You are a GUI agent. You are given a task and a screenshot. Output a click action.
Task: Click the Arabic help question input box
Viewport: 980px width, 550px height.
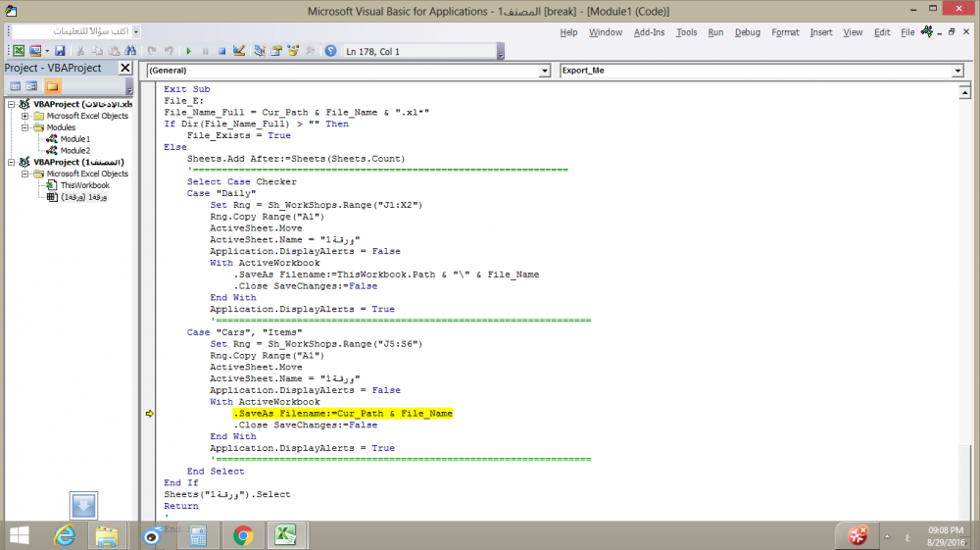tap(72, 31)
